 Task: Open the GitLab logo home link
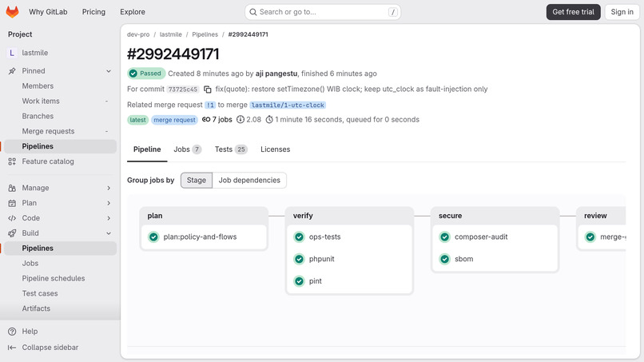point(12,12)
